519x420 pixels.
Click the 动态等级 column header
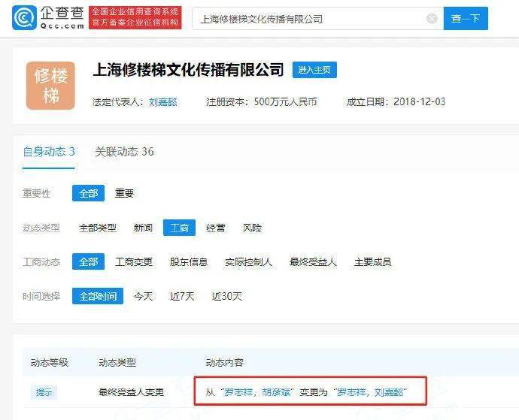[x=50, y=363]
